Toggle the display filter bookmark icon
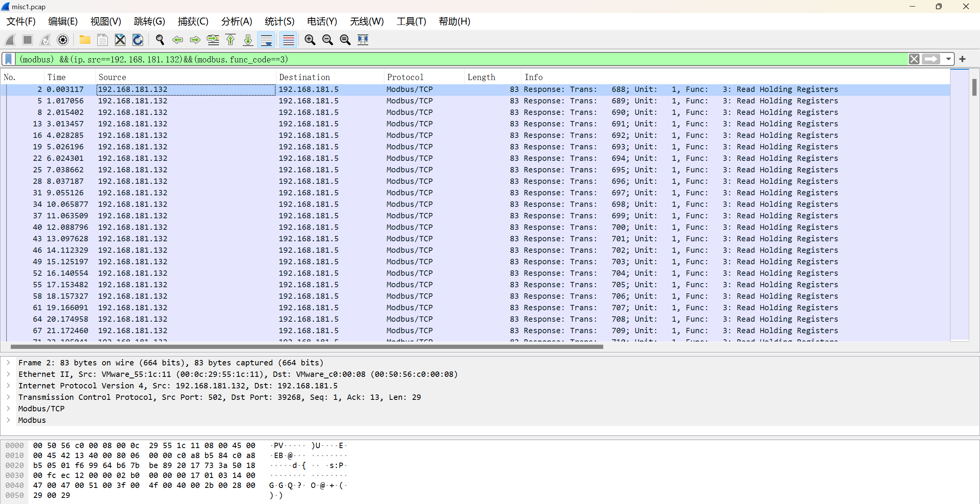Viewport: 980px width, 504px height. pyautogui.click(x=8, y=59)
